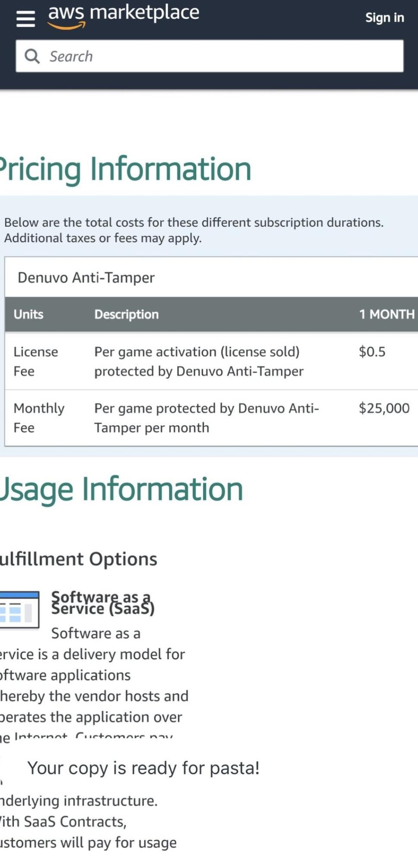Screen dimensions: 418x868
Task: Focus the Search input field
Action: click(x=210, y=56)
